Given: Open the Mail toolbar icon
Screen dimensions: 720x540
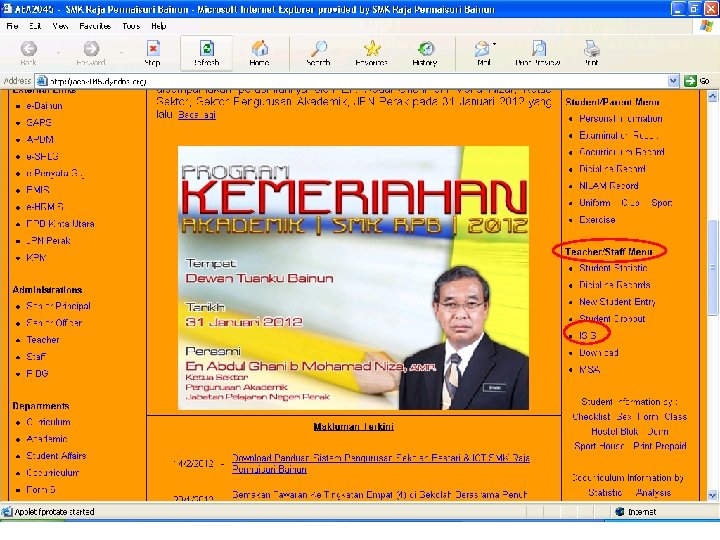Looking at the screenshot, I should pos(482,48).
